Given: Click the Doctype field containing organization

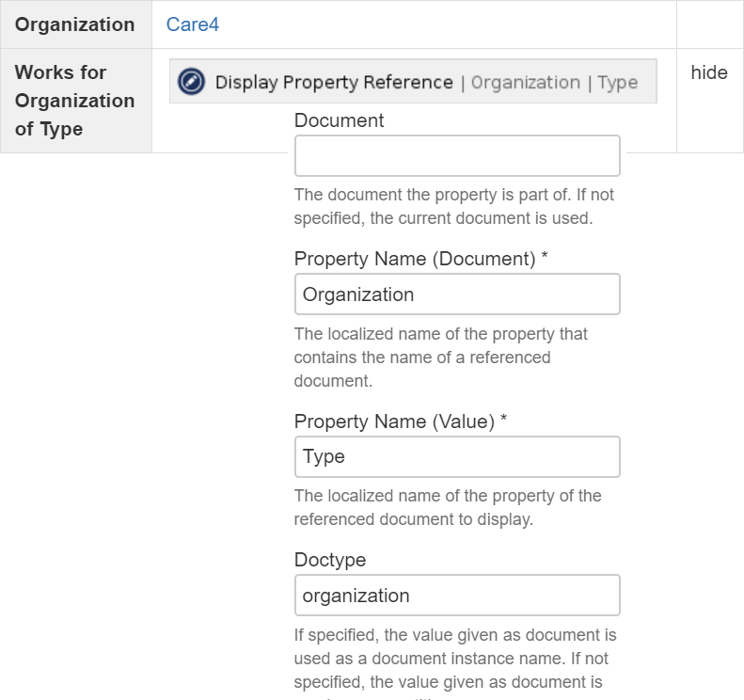Looking at the screenshot, I should [457, 596].
